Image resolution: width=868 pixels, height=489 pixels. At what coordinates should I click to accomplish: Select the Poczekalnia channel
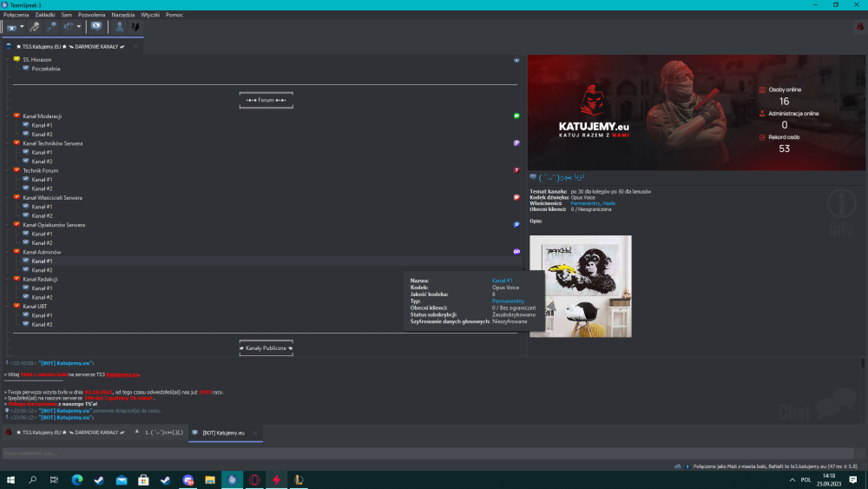[x=46, y=69]
